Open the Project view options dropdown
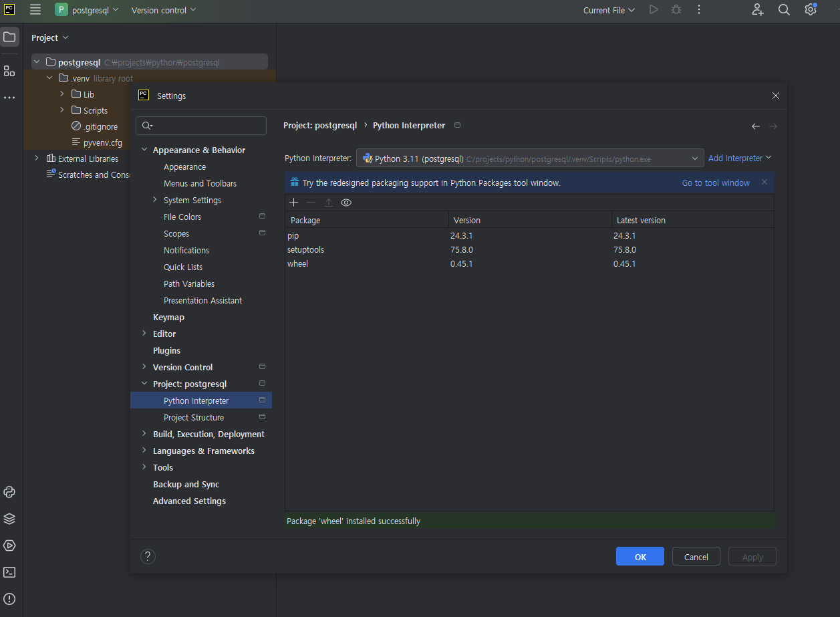 50,37
